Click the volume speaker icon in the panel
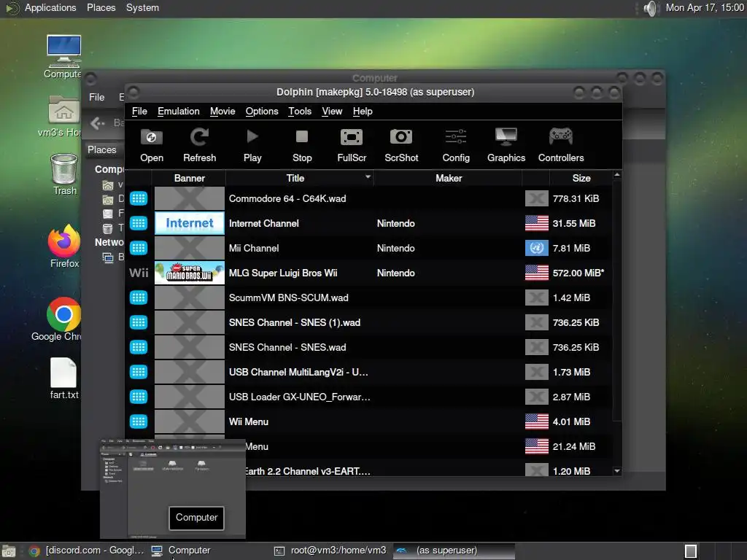Screen dimensions: 747x560 tap(650, 8)
